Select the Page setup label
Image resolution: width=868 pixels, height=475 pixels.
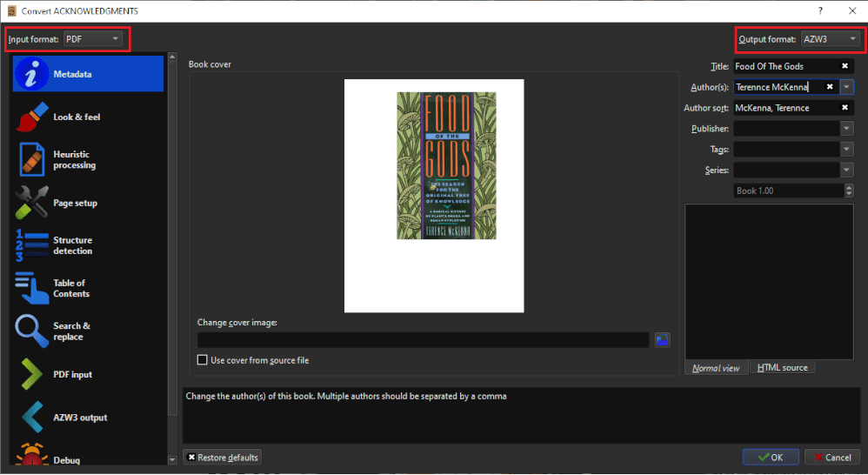pyautogui.click(x=76, y=203)
